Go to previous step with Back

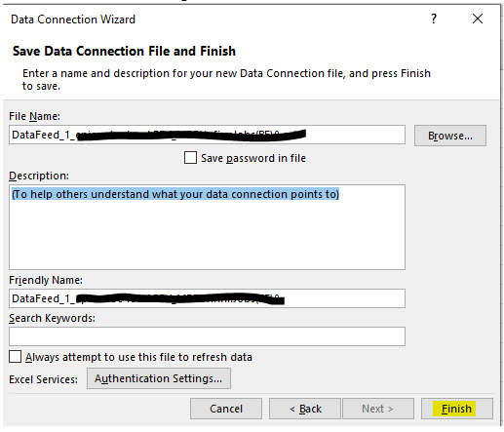point(305,409)
